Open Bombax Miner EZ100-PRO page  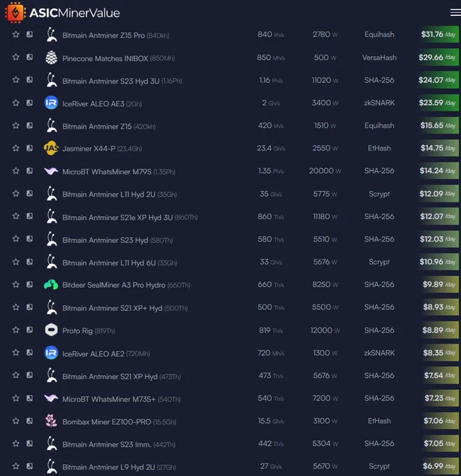point(119,422)
